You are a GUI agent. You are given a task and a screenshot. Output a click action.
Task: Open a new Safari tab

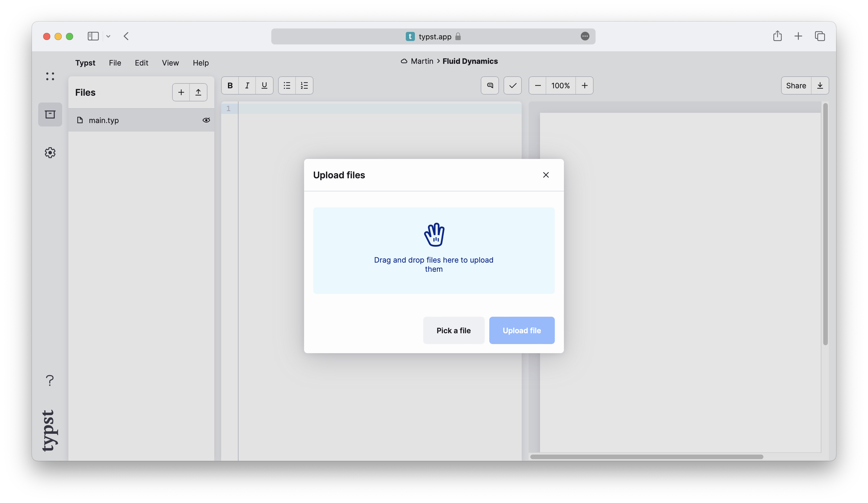click(x=798, y=36)
